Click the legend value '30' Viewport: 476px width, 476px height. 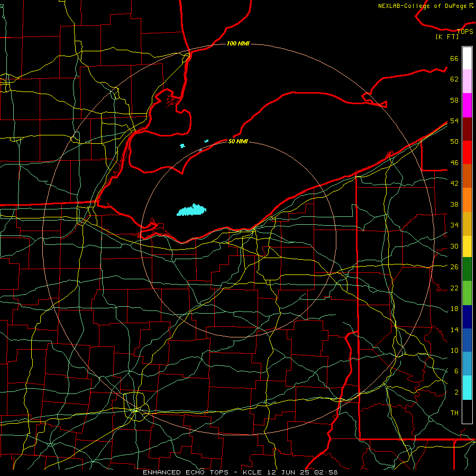(x=454, y=246)
